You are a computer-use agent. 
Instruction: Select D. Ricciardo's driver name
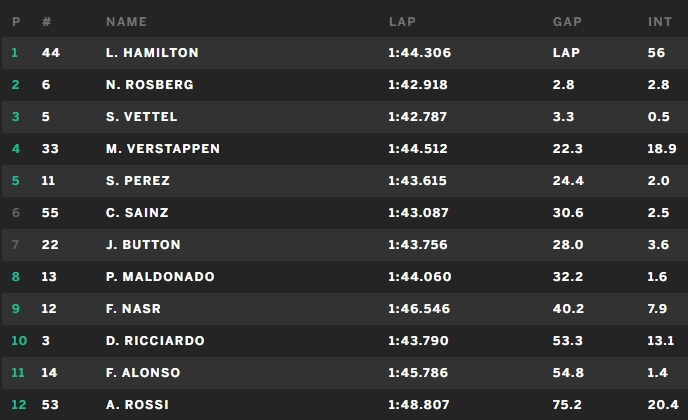155,341
